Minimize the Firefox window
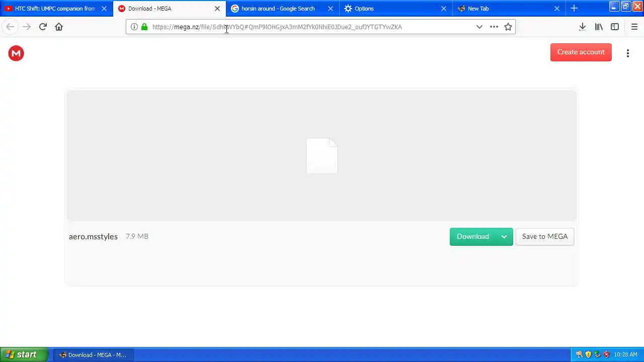 coord(614,7)
